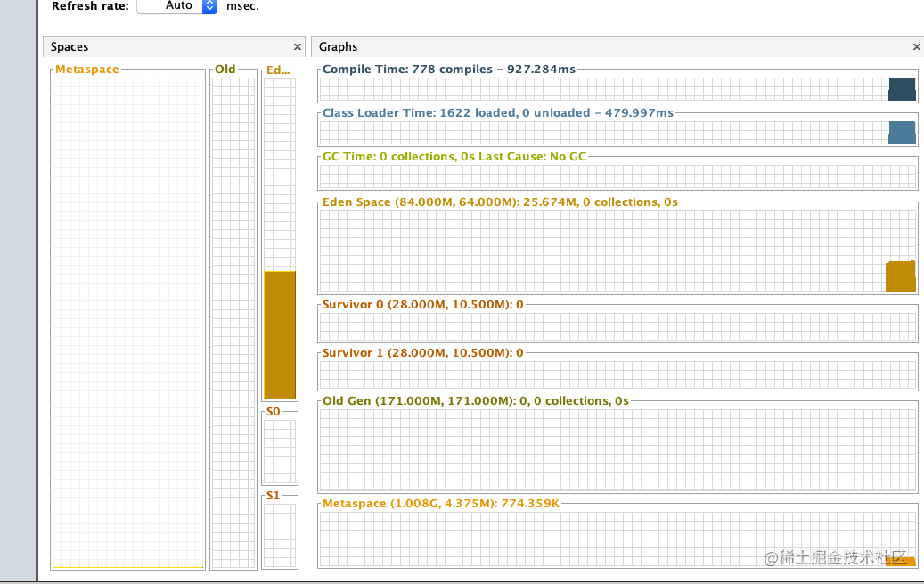
Task: Click the Old Gen graph area
Action: (x=617, y=450)
